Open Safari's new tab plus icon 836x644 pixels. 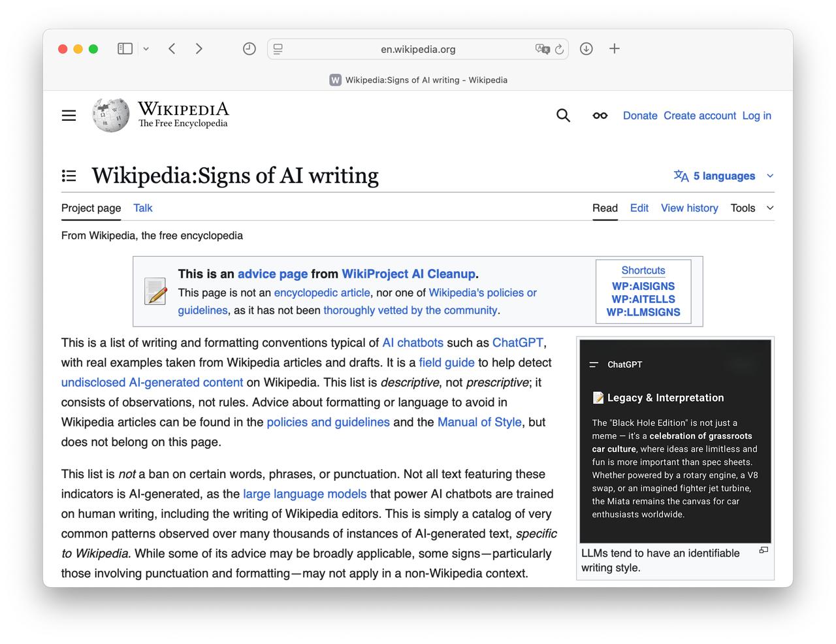[x=614, y=49]
